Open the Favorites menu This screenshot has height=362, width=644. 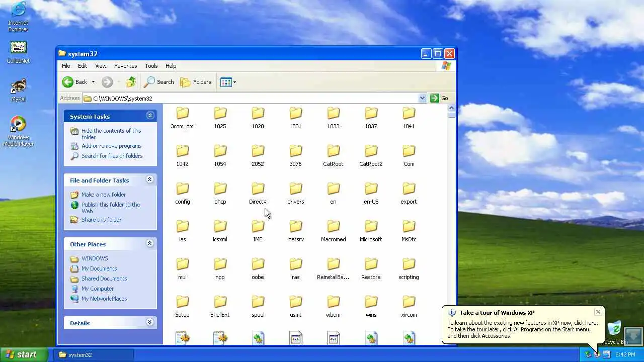(x=125, y=66)
